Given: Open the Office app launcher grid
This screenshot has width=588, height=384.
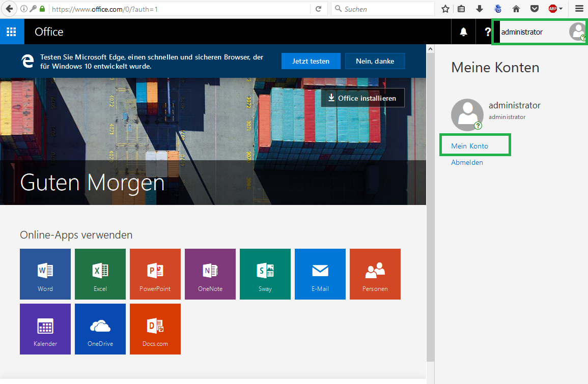Looking at the screenshot, I should [x=12, y=32].
